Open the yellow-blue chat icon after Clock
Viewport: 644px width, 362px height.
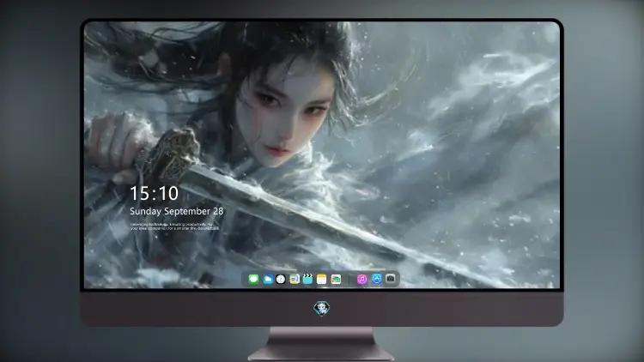[295, 279]
